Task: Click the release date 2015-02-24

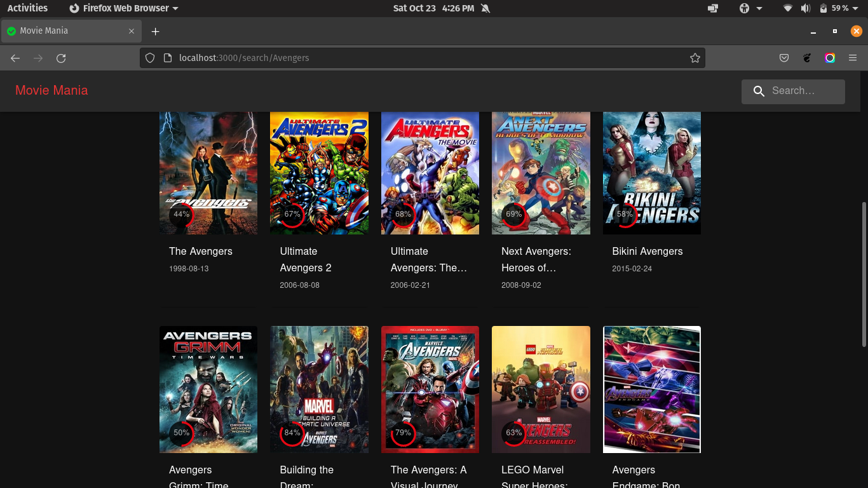Action: pyautogui.click(x=632, y=269)
